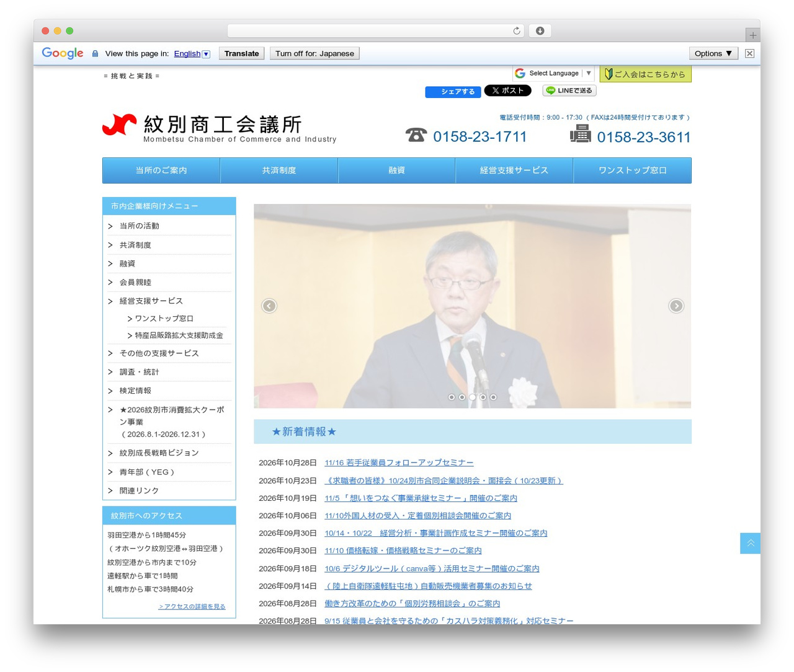Jump back to top of page

[x=750, y=543]
